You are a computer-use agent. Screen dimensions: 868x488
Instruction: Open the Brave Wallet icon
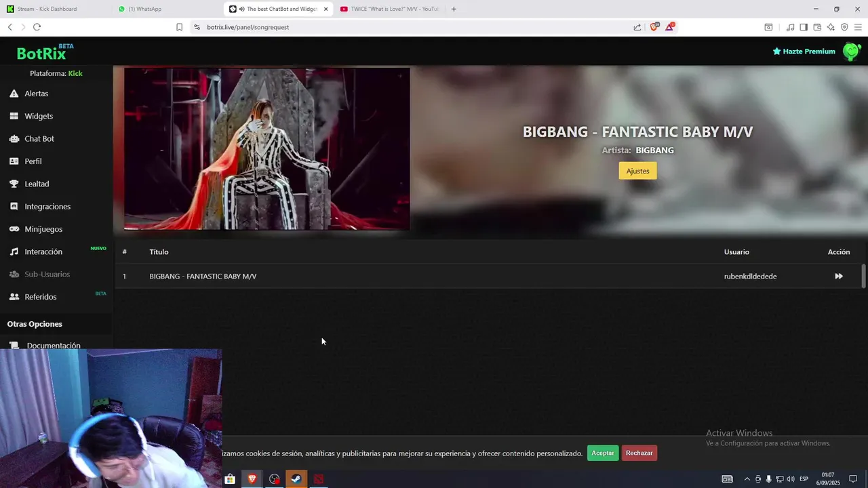(x=817, y=27)
